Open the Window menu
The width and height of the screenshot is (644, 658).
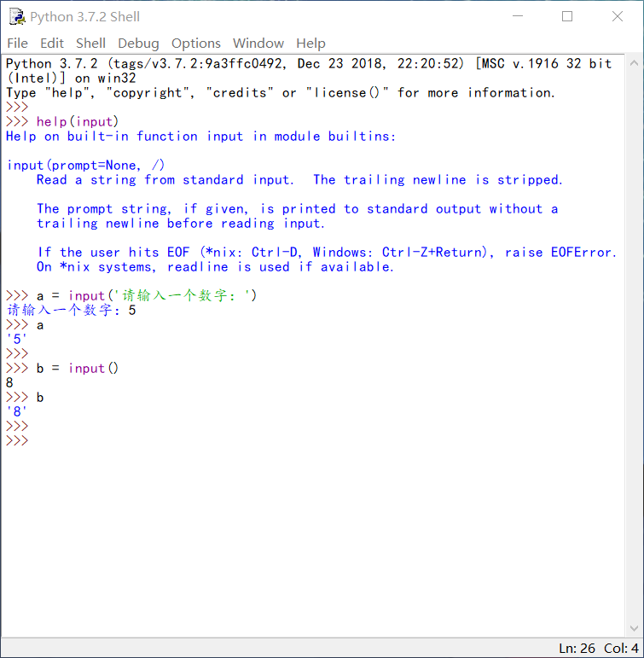(x=258, y=44)
